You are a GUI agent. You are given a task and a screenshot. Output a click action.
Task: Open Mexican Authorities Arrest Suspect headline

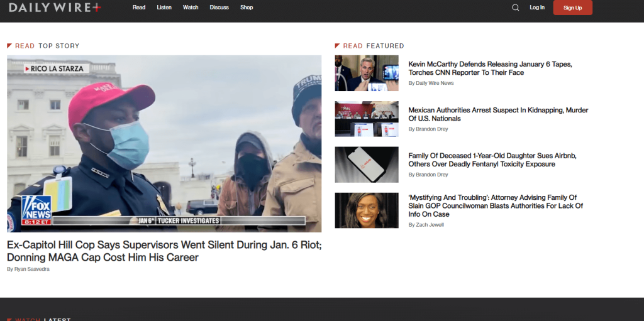click(x=498, y=114)
